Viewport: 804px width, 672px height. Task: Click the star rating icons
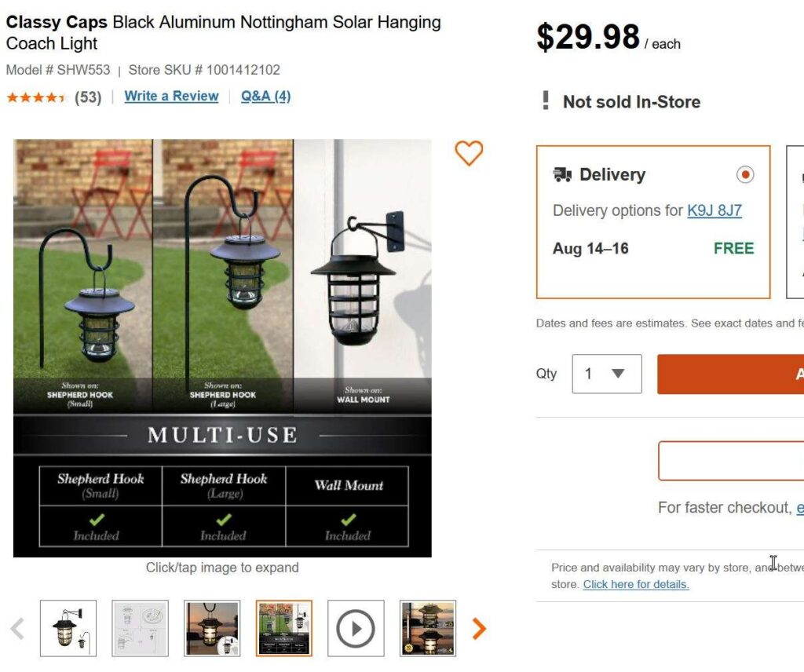[x=36, y=97]
